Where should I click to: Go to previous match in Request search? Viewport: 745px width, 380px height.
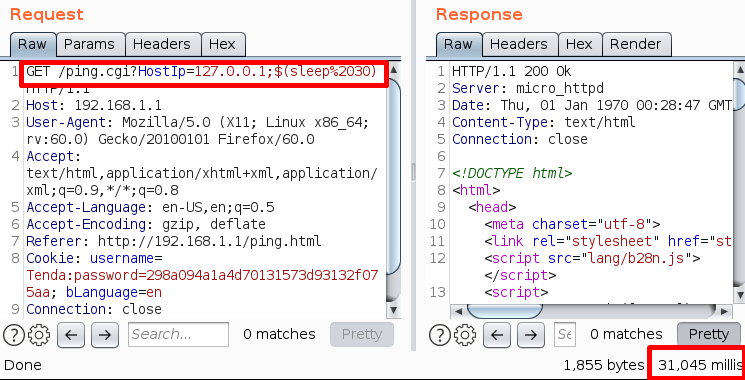pos(71,335)
